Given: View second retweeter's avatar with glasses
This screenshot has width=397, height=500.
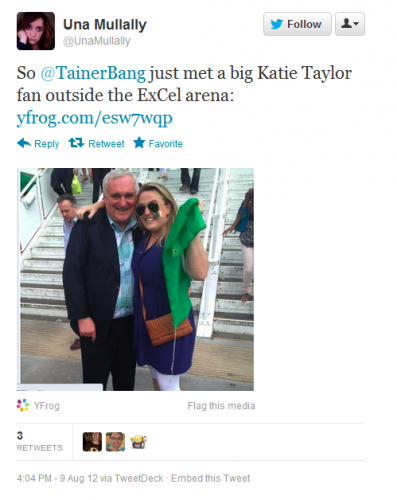Looking at the screenshot, I should [115, 442].
